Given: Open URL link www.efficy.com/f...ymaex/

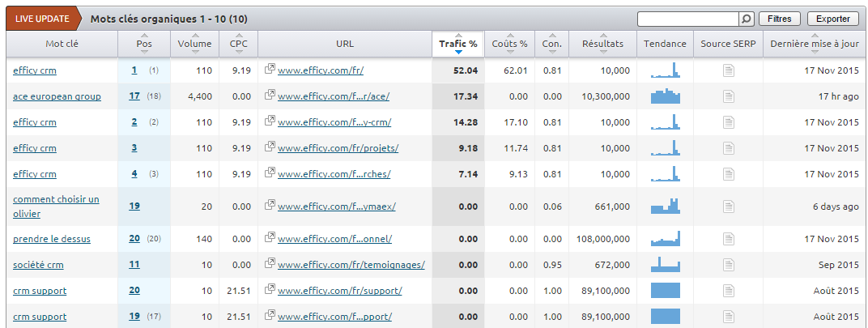Looking at the screenshot, I should click(337, 207).
